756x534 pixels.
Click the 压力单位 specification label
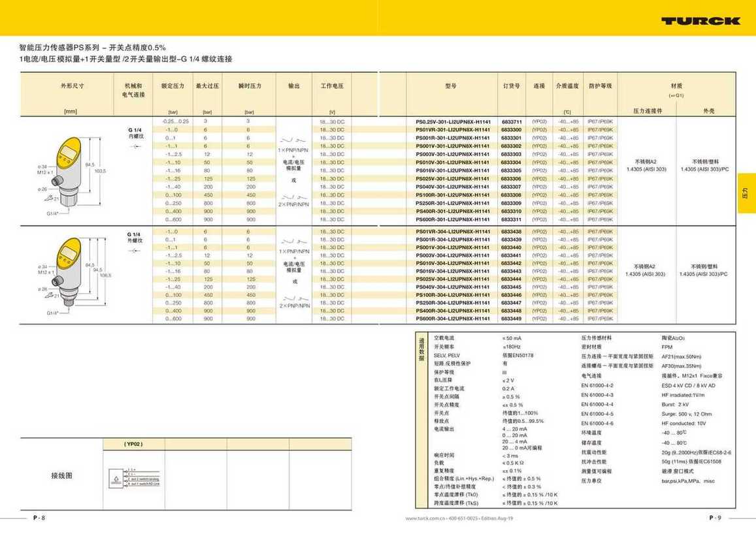pos(591,480)
